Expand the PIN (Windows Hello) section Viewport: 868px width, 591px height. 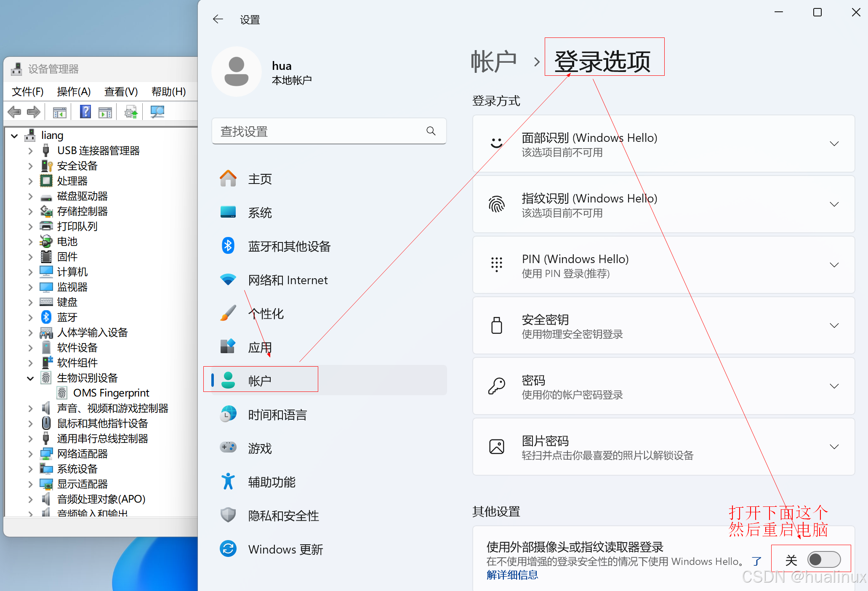click(834, 265)
